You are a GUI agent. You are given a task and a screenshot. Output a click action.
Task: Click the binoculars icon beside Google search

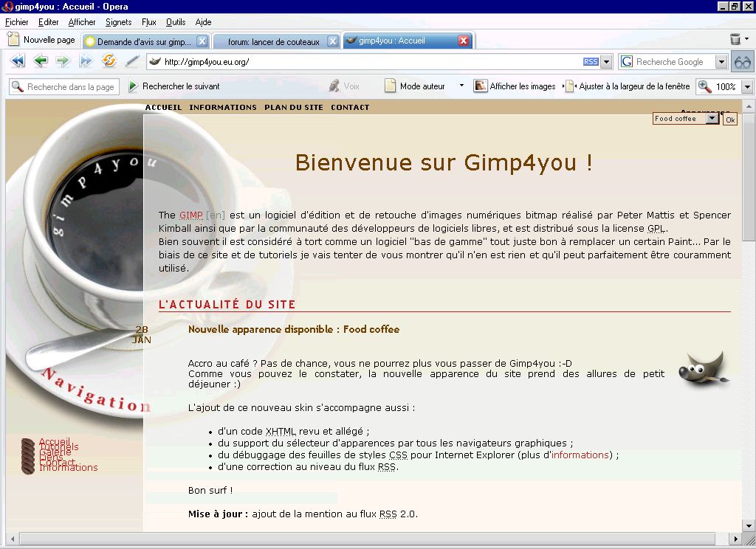(x=743, y=62)
